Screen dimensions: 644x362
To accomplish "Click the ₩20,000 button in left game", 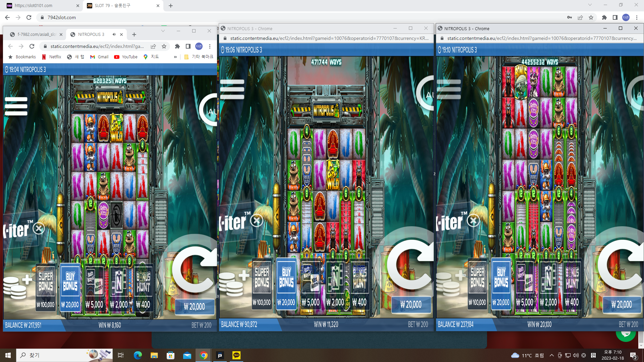I will click(x=195, y=307).
